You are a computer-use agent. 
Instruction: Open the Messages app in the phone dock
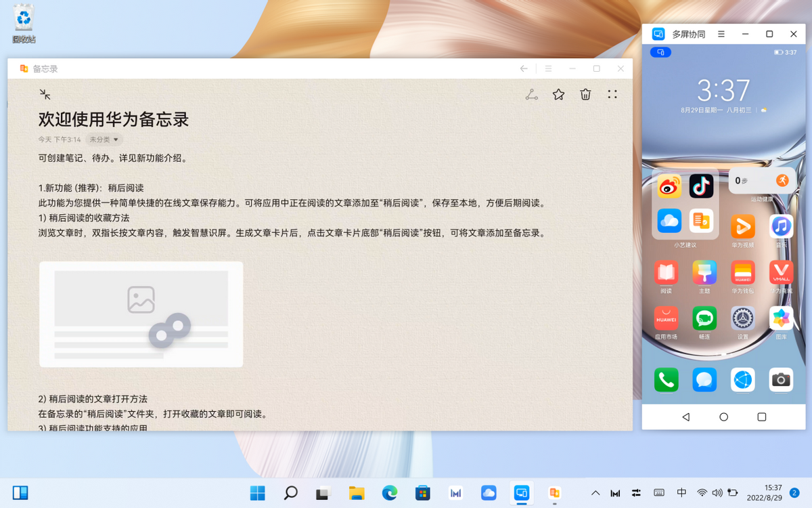[x=704, y=380]
